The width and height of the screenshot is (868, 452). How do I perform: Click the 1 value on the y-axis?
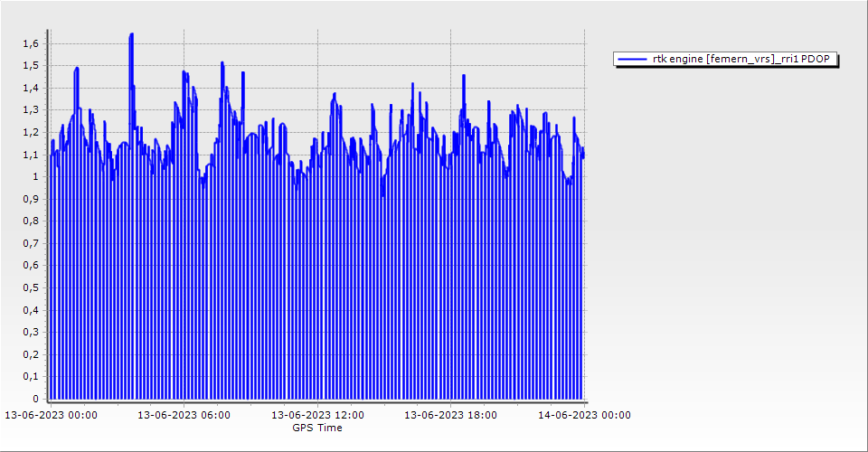coord(35,176)
